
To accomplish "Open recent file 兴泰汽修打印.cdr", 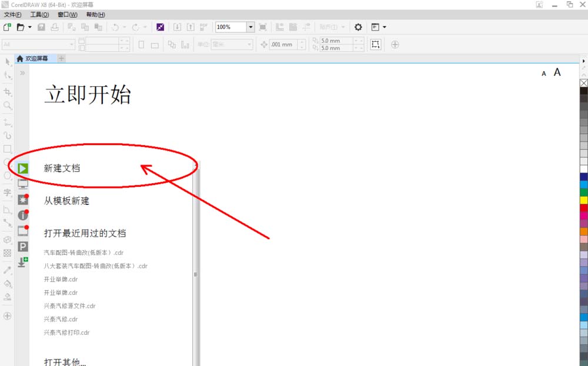I will coord(67,333).
